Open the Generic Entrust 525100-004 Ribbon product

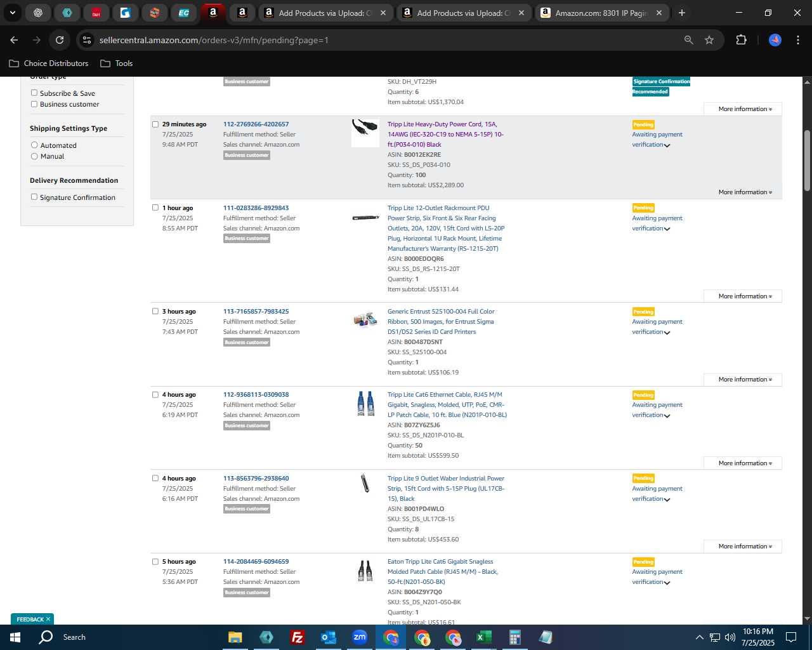point(441,322)
